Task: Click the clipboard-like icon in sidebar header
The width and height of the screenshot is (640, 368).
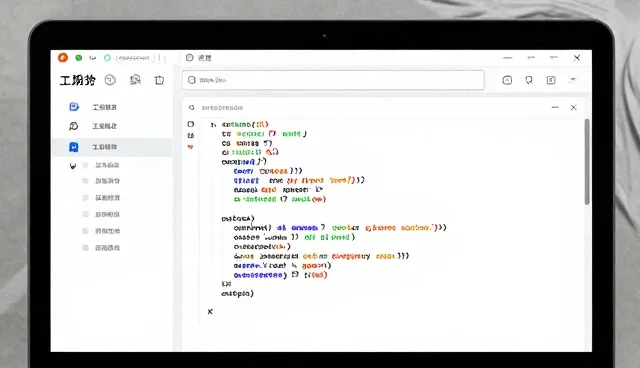Action: (159, 80)
